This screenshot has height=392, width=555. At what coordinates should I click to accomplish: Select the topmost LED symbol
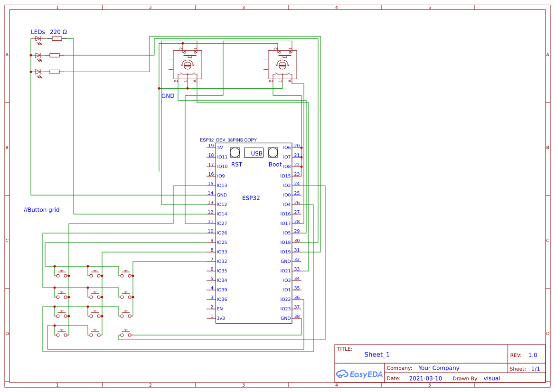pyautogui.click(x=38, y=38)
